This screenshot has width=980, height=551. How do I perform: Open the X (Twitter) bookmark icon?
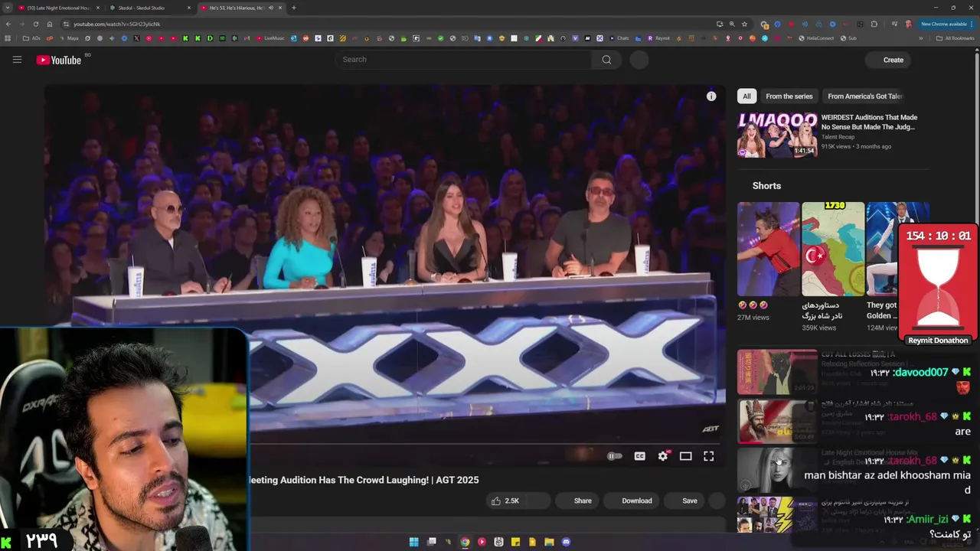pyautogui.click(x=136, y=38)
